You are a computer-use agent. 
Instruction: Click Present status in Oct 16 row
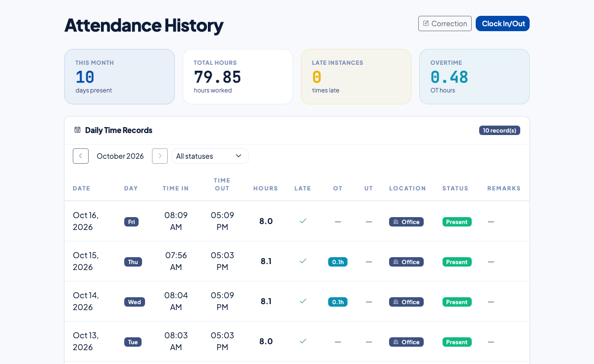point(457,222)
